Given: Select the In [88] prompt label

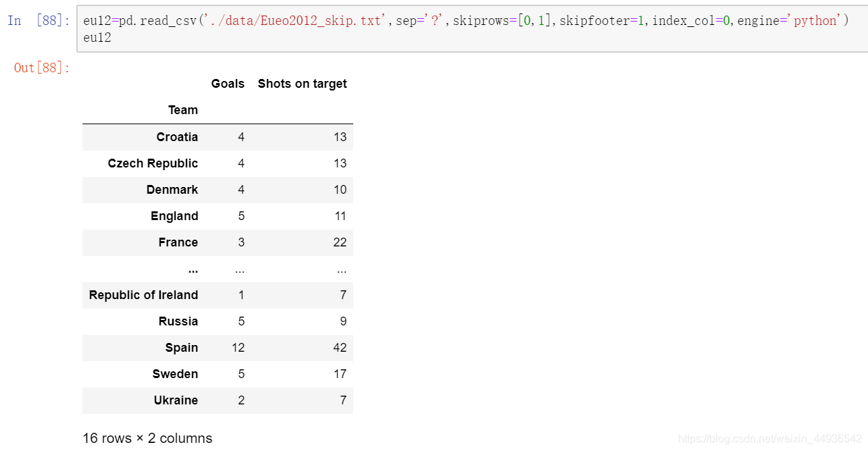Looking at the screenshot, I should click(39, 21).
